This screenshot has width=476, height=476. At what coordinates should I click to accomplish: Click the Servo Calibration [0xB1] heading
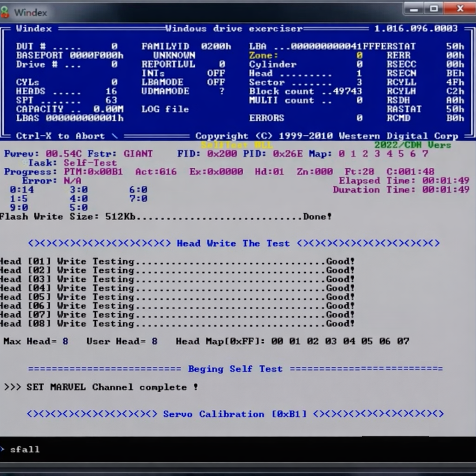pos(235,414)
